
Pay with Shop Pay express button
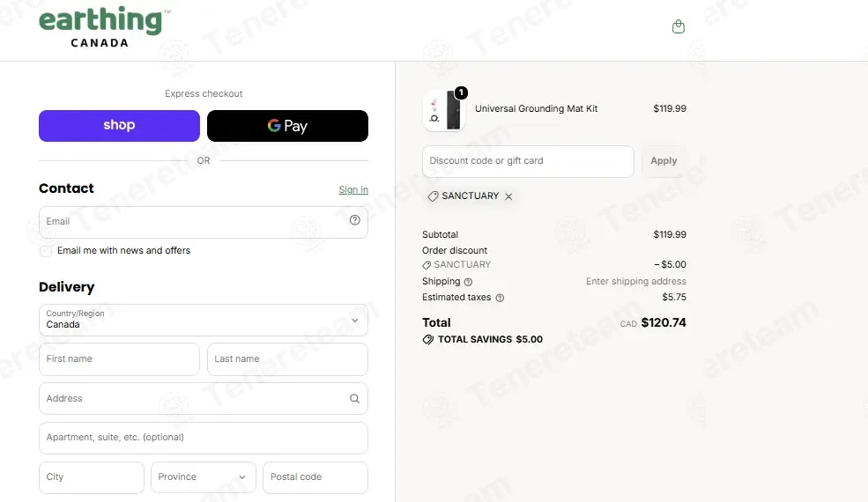pos(119,126)
